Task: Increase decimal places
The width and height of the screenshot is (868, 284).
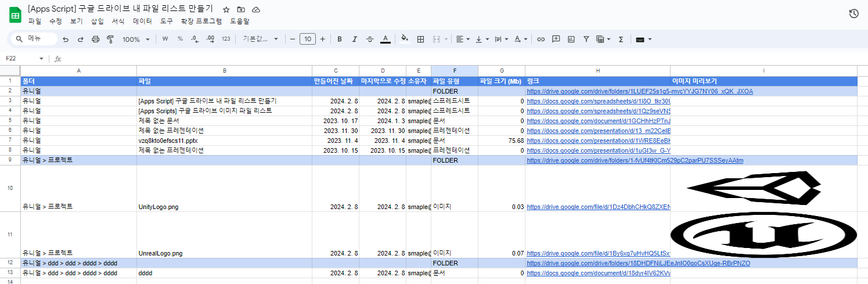Action: [x=210, y=39]
